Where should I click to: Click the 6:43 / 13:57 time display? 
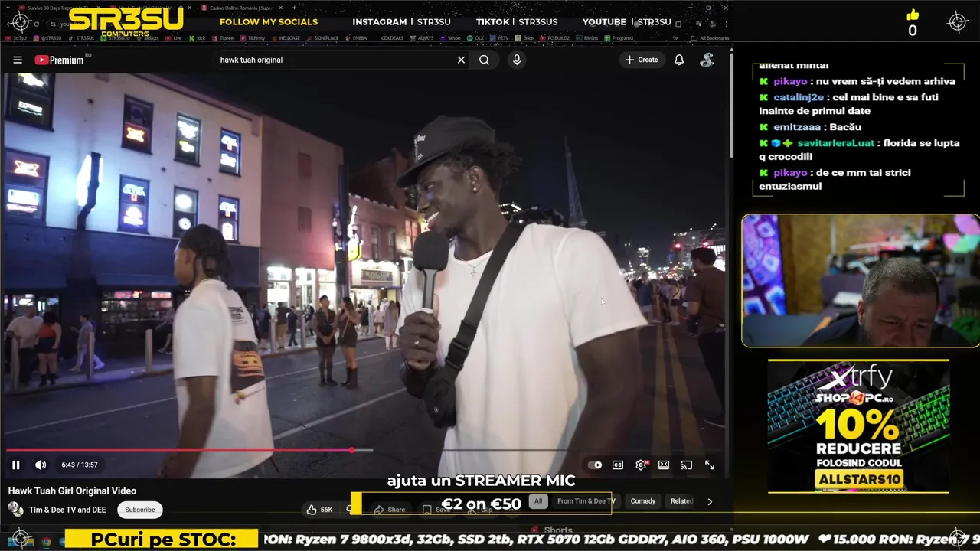(x=80, y=465)
